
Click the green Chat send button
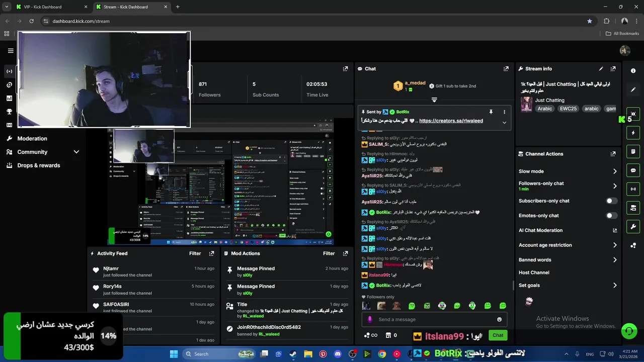[498, 335]
